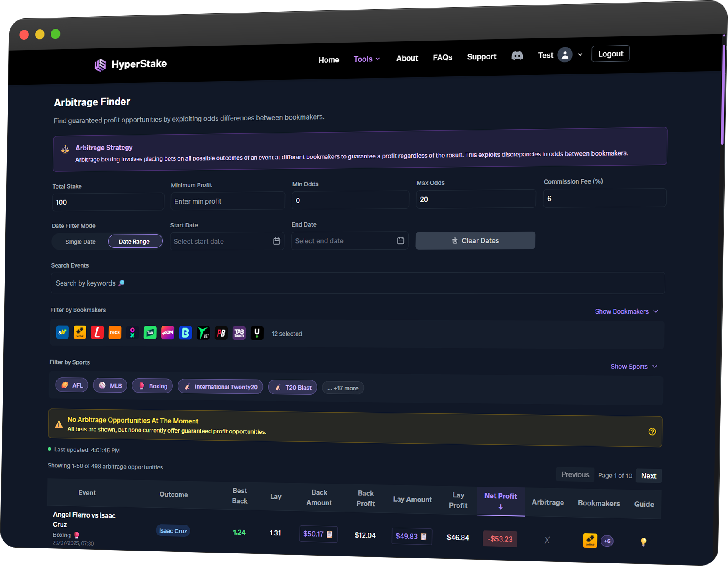Open the Start Date calendar icon

pyautogui.click(x=276, y=241)
